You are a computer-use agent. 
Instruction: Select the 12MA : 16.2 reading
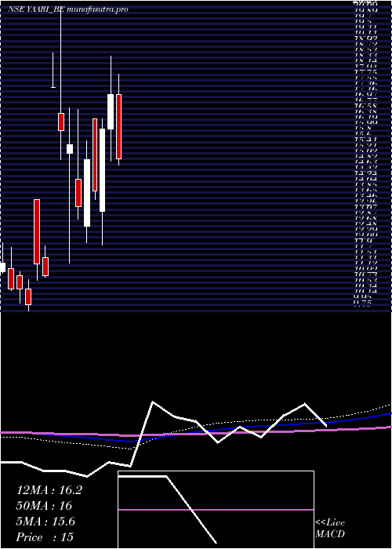tap(49, 490)
